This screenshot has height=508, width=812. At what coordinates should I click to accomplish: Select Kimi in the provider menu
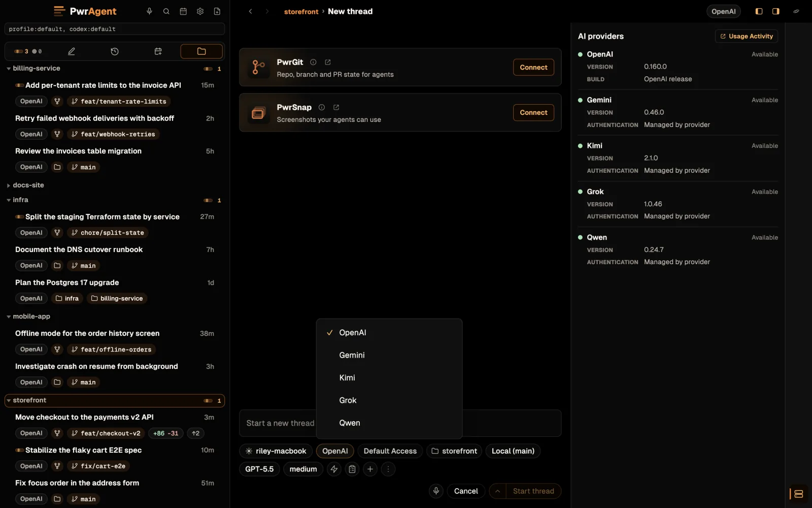pos(389,377)
